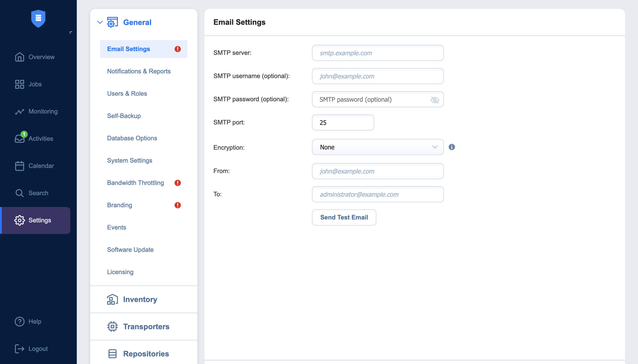Expand the Transporters section

[146, 327]
